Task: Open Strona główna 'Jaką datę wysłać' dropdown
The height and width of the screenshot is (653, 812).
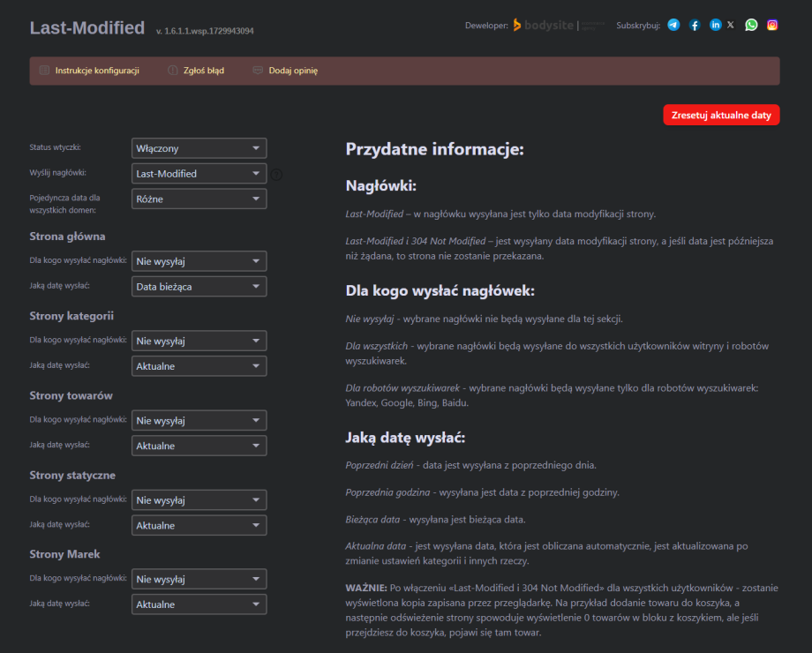Action: pos(199,287)
